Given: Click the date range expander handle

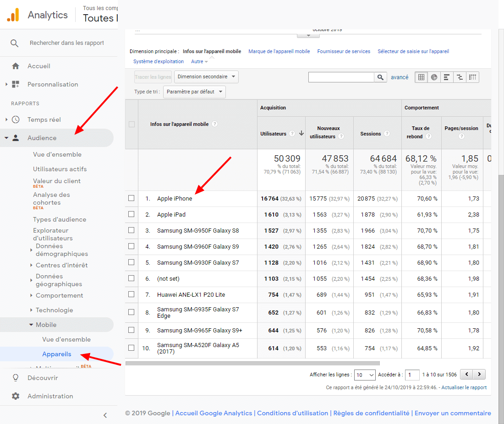Looking at the screenshot, I should (x=308, y=36).
